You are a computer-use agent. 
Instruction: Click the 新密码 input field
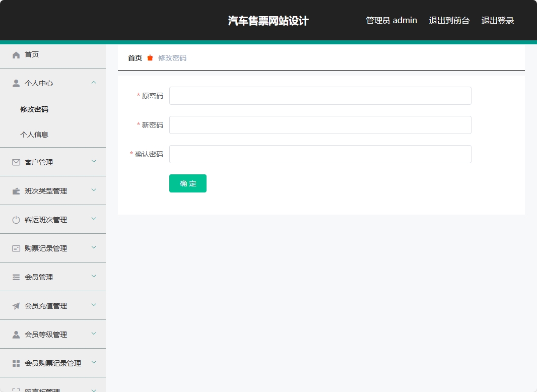point(320,125)
